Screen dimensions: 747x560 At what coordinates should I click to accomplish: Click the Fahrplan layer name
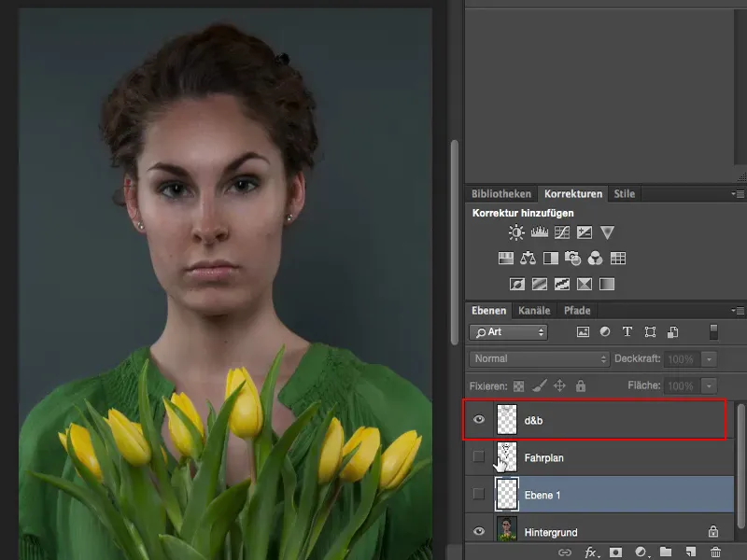(544, 457)
